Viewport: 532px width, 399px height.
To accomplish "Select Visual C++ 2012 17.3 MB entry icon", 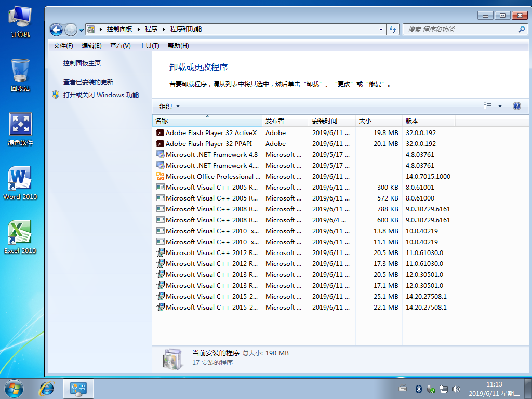I will point(160,263).
